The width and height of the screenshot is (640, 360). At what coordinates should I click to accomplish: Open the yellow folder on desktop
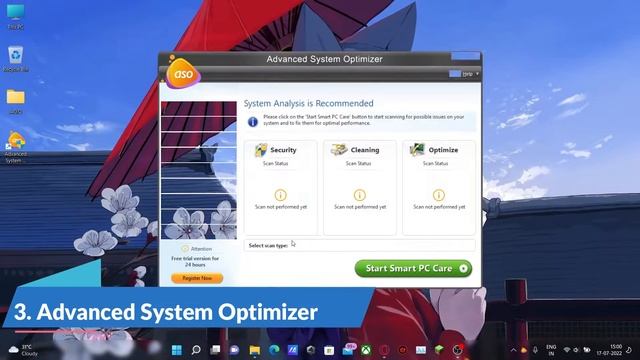click(16, 101)
